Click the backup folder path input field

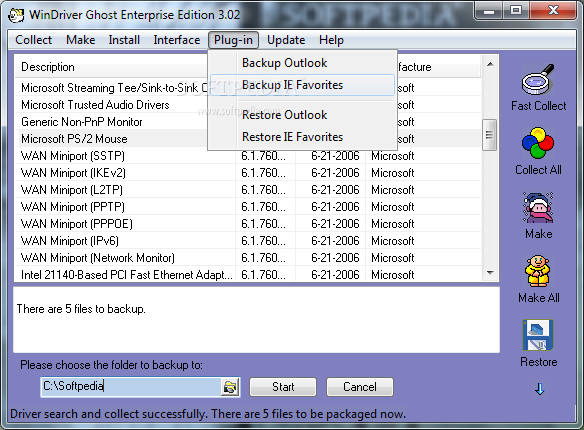point(131,386)
